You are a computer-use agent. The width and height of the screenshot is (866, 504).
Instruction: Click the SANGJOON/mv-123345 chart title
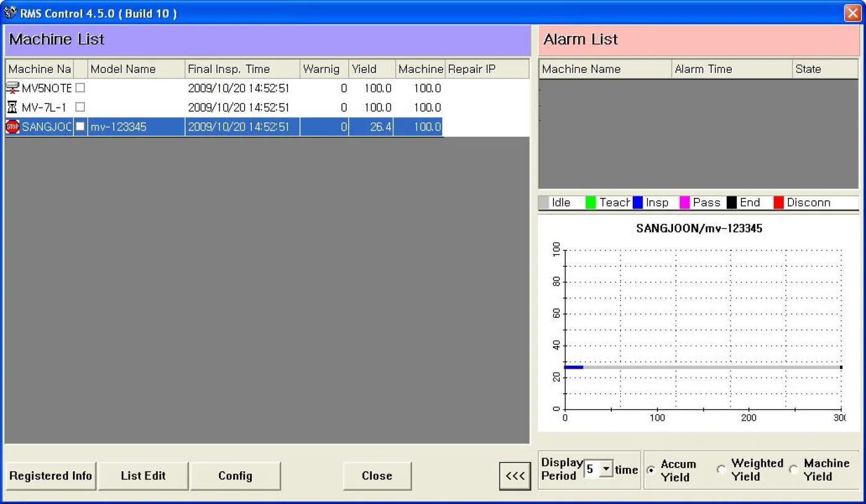(699, 228)
